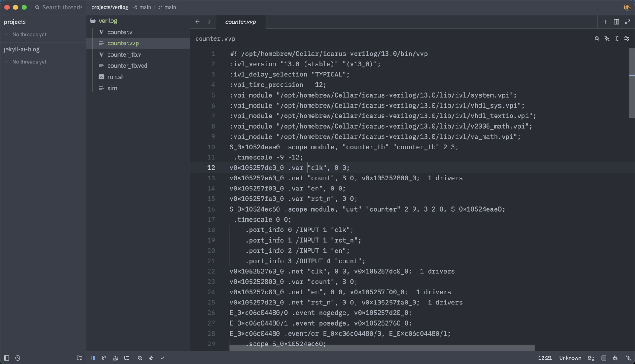Click No threads yet under projects

(x=29, y=35)
